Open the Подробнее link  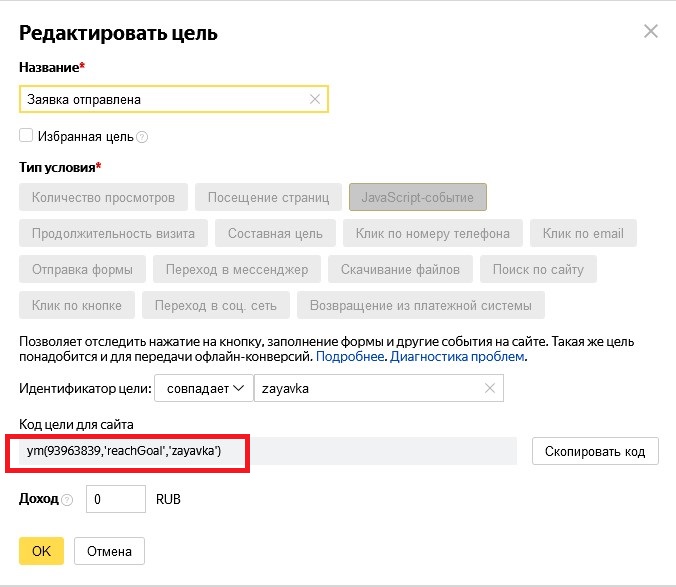pyautogui.click(x=350, y=356)
